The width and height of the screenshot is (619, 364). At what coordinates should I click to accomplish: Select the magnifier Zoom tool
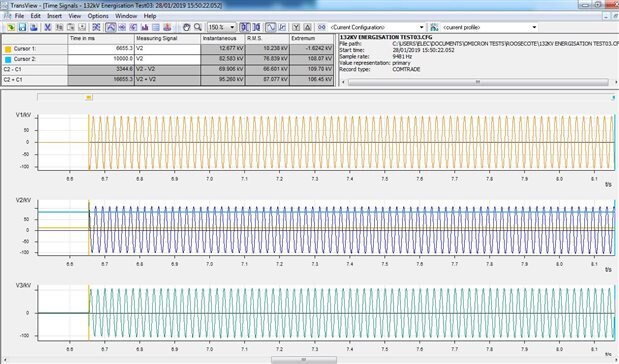click(198, 27)
